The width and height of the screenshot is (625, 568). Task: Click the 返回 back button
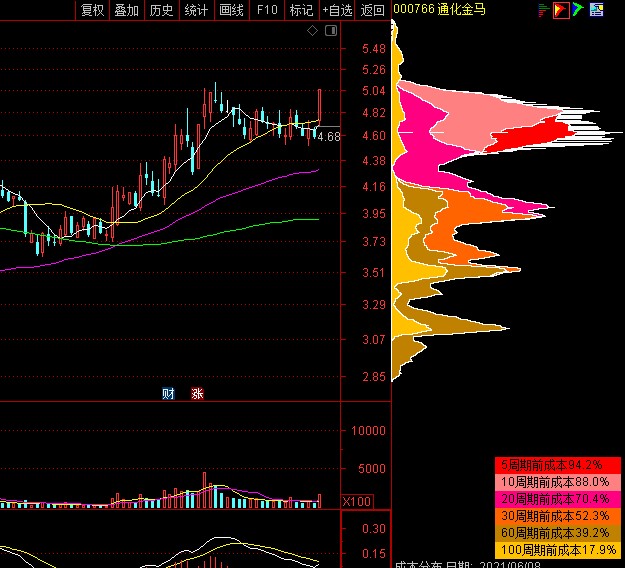click(372, 10)
